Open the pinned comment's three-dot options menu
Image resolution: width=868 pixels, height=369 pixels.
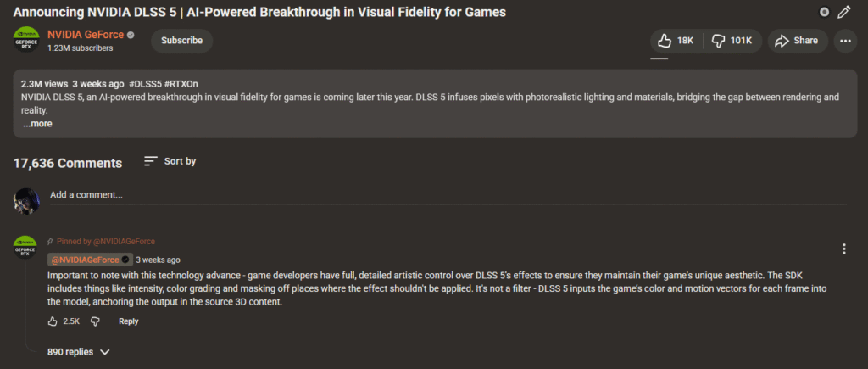click(x=843, y=249)
